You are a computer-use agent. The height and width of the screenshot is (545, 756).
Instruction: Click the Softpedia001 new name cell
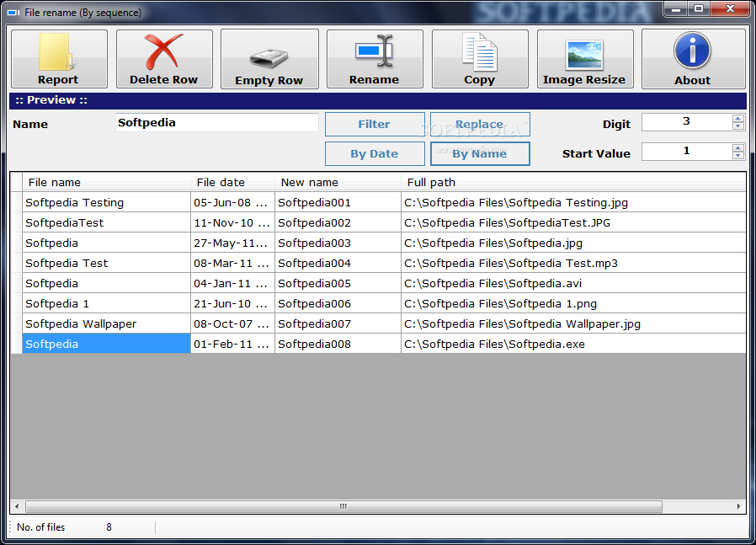coord(338,202)
